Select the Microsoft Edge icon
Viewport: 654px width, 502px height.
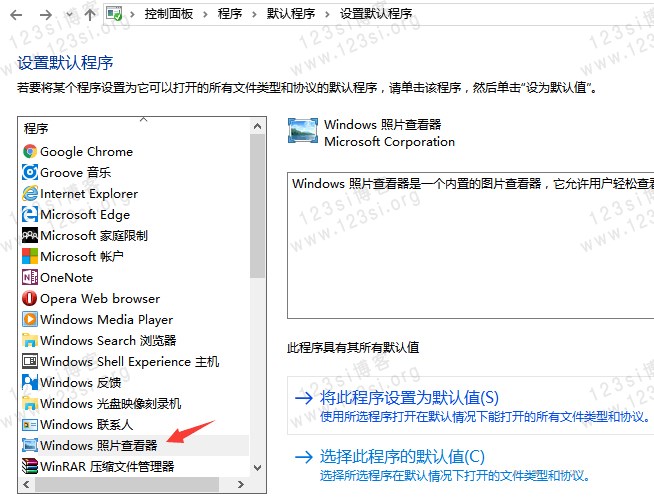[x=30, y=214]
